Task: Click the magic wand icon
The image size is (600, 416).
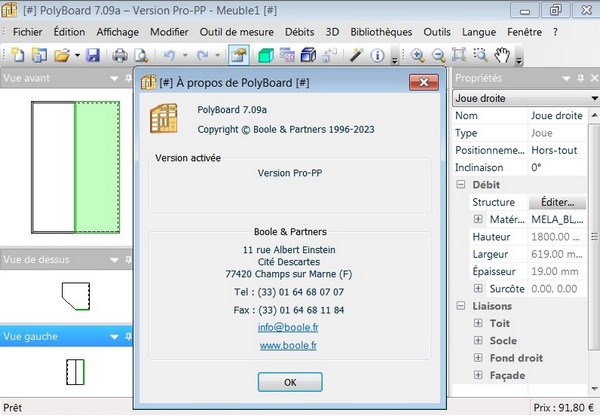Action: (x=356, y=55)
